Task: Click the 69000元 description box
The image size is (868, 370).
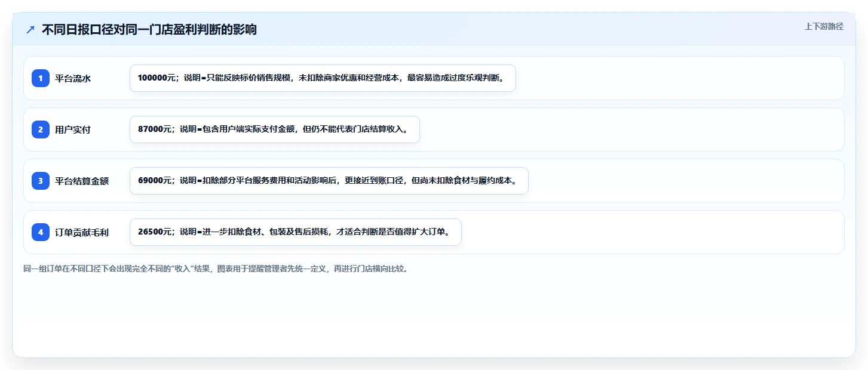Action: pos(329,181)
